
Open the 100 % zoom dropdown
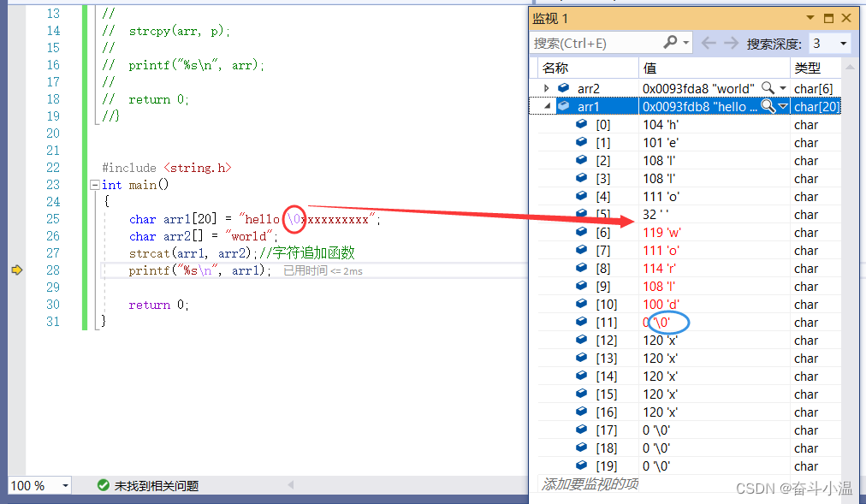pos(65,486)
